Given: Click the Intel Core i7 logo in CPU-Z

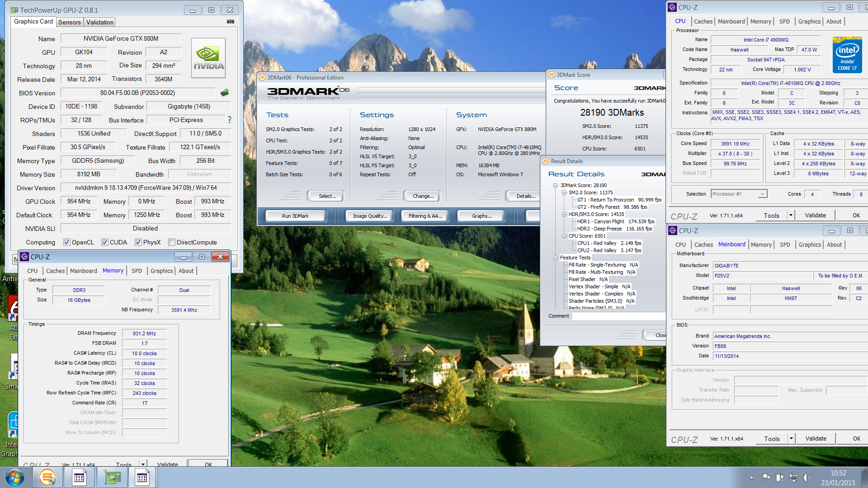Looking at the screenshot, I should coord(847,55).
